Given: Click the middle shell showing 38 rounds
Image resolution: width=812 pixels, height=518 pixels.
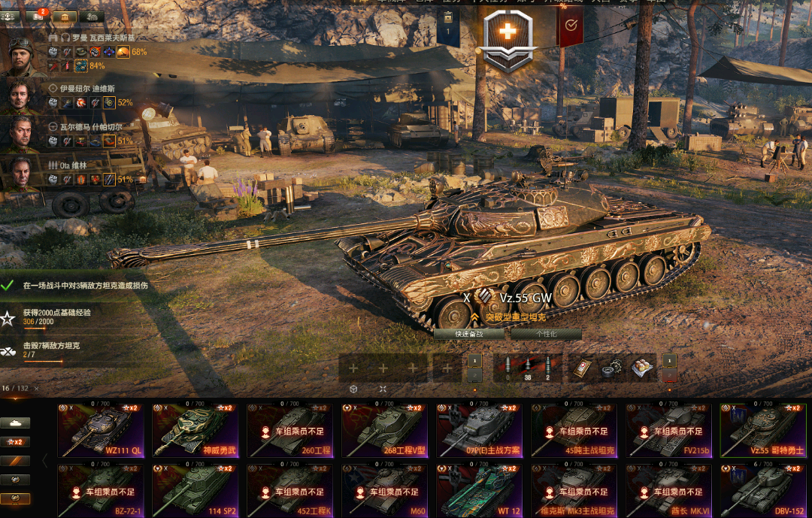Looking at the screenshot, I should click(527, 368).
